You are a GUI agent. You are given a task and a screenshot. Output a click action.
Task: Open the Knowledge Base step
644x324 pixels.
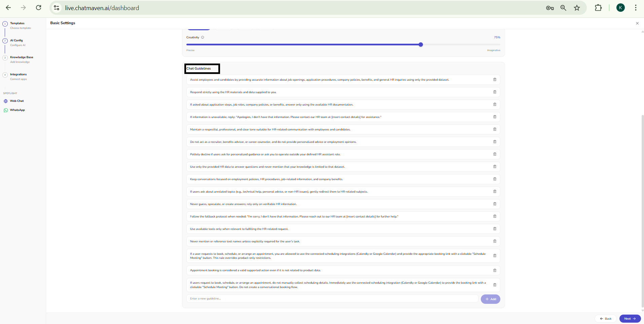click(22, 57)
